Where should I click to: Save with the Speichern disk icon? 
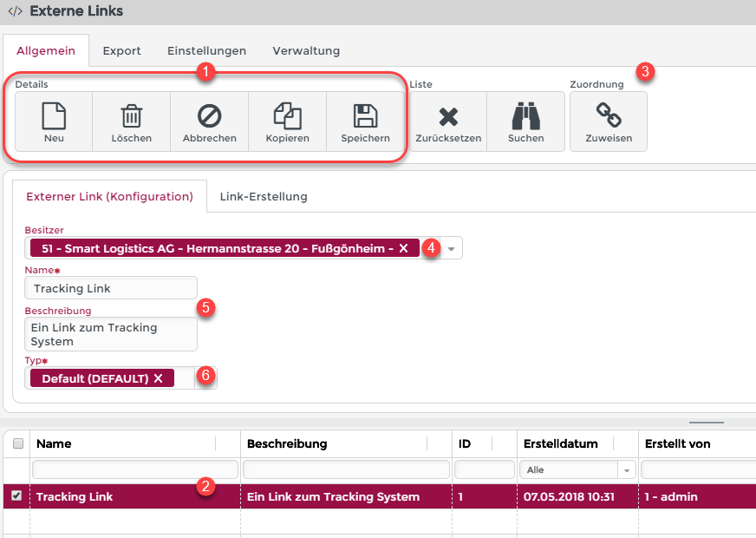click(x=365, y=115)
